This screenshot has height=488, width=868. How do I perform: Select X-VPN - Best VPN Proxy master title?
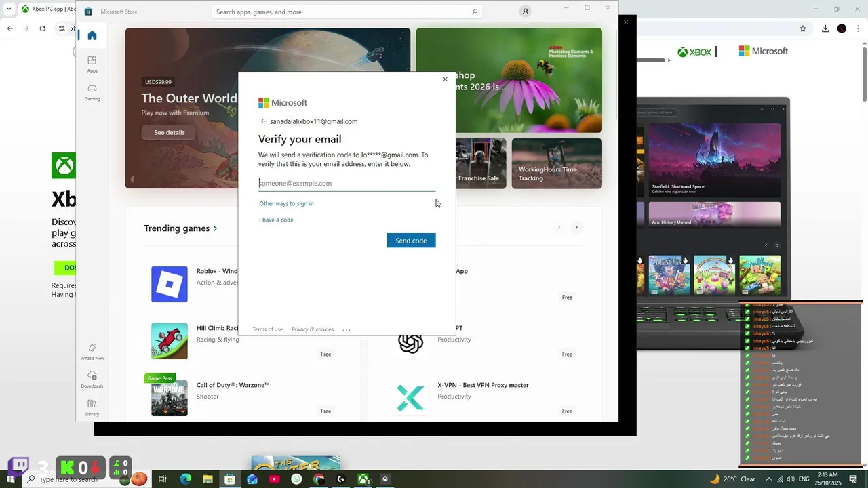483,385
